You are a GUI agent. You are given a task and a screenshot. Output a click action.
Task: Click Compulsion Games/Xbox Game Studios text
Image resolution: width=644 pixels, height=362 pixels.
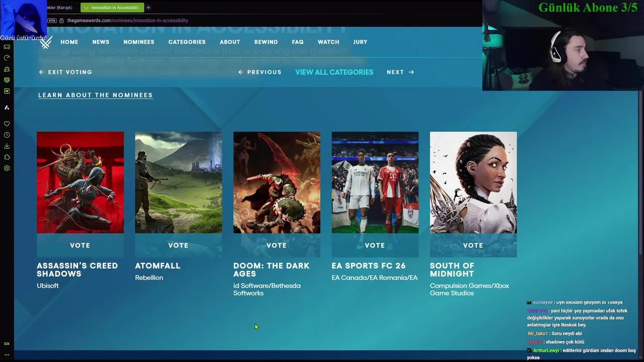[x=469, y=289]
